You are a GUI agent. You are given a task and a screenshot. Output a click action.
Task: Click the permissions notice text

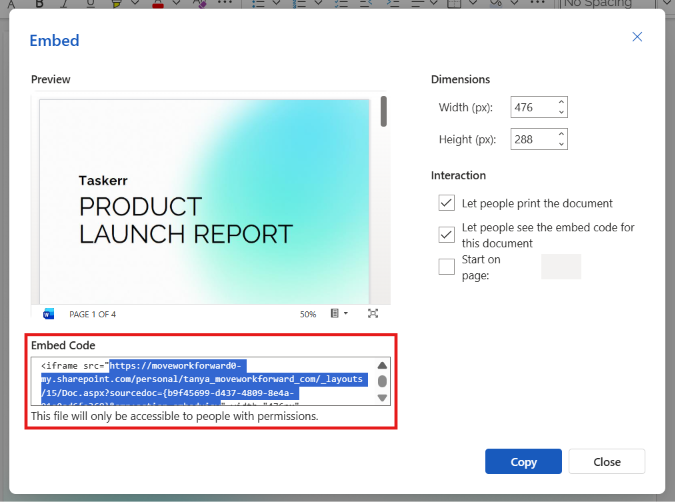pos(174,416)
